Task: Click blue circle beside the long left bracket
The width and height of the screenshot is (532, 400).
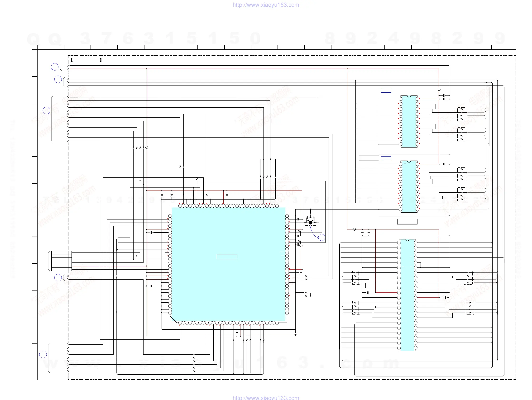Action: [46, 111]
